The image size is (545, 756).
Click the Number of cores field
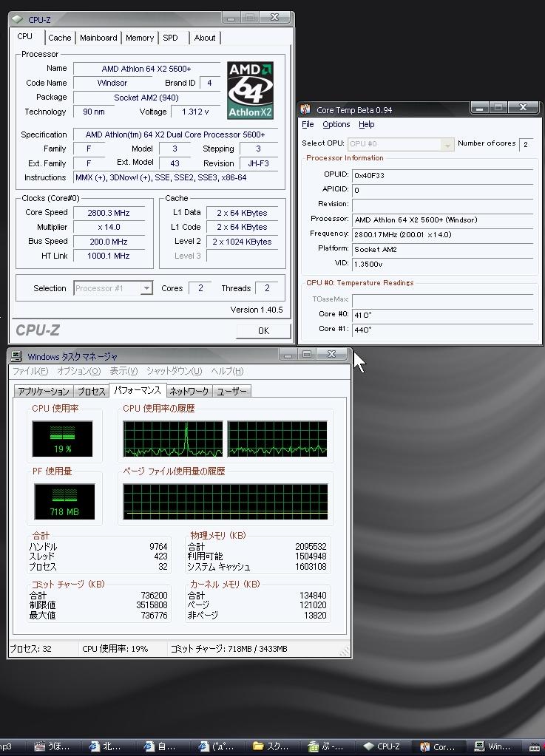tap(527, 144)
